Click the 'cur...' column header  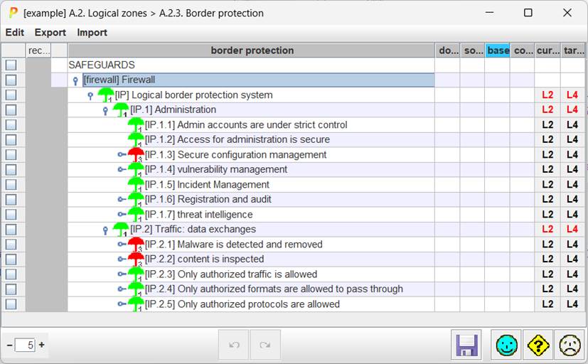tap(548, 50)
